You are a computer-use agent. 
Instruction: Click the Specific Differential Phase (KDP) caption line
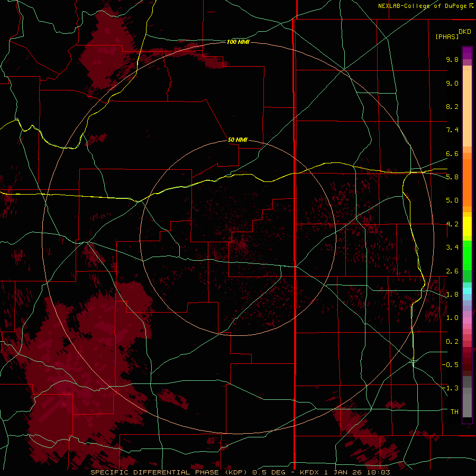pyautogui.click(x=240, y=472)
